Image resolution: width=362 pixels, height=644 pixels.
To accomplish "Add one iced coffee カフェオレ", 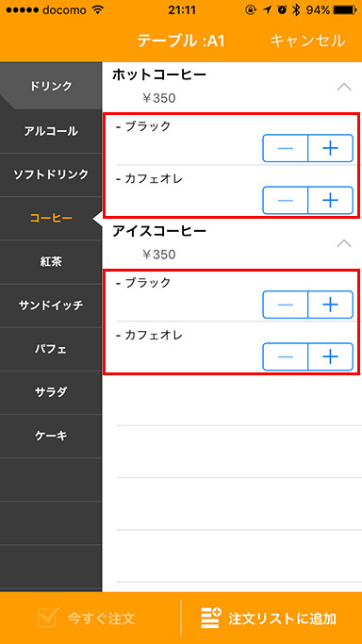I will 330,356.
